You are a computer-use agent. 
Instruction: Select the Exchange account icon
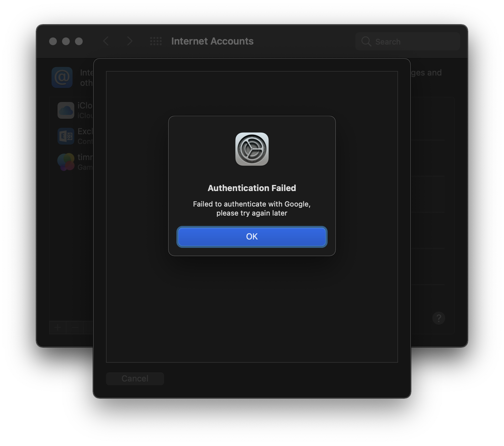pos(66,136)
